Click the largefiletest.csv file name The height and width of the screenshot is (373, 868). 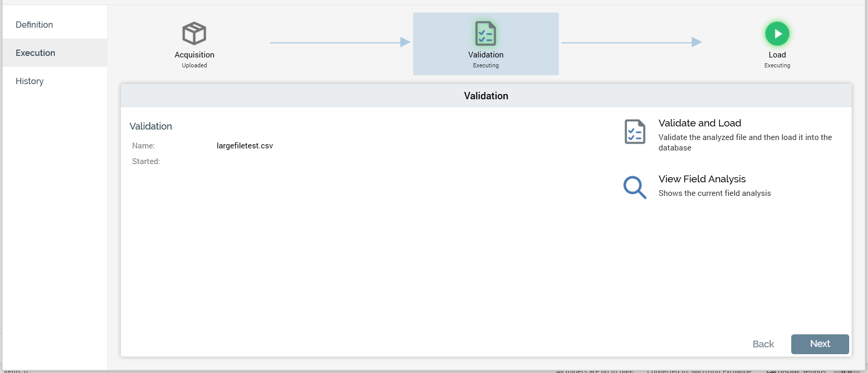[x=245, y=146]
